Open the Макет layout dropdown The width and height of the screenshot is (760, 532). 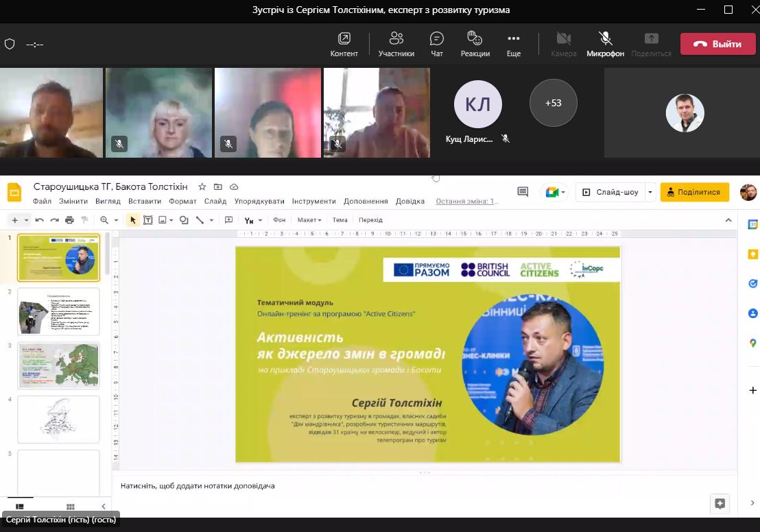tap(309, 220)
